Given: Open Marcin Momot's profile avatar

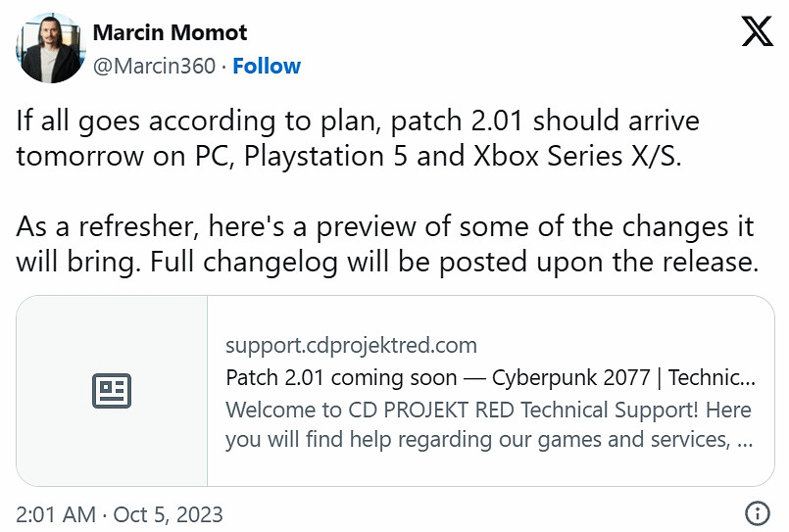Looking at the screenshot, I should pyautogui.click(x=48, y=48).
